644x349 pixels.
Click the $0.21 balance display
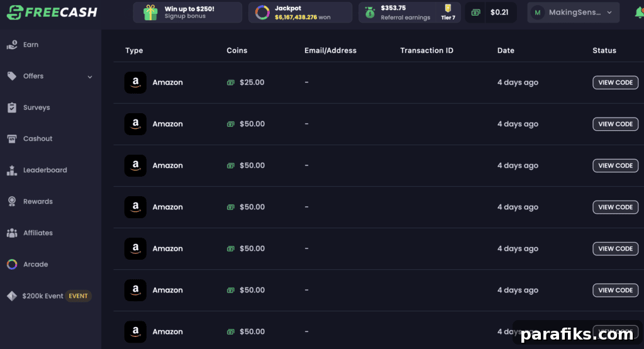point(499,13)
